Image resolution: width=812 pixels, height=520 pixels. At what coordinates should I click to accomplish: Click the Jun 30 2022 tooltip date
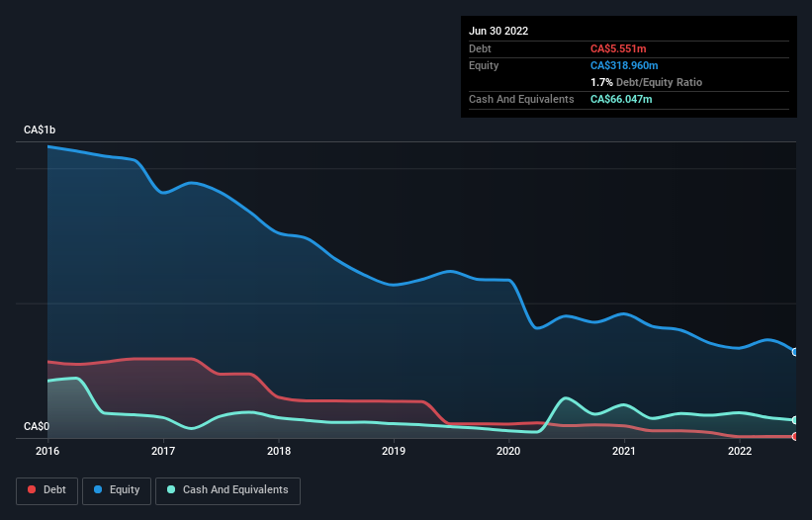pos(498,31)
